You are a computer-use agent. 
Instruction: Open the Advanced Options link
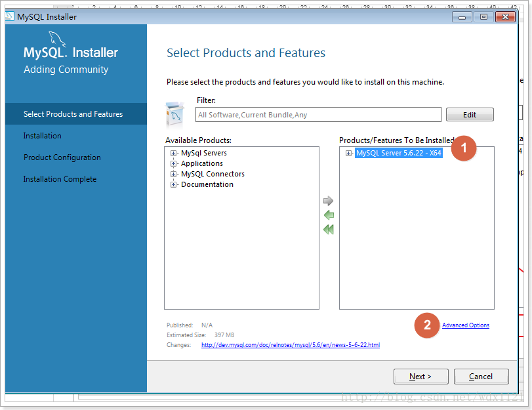pos(466,325)
